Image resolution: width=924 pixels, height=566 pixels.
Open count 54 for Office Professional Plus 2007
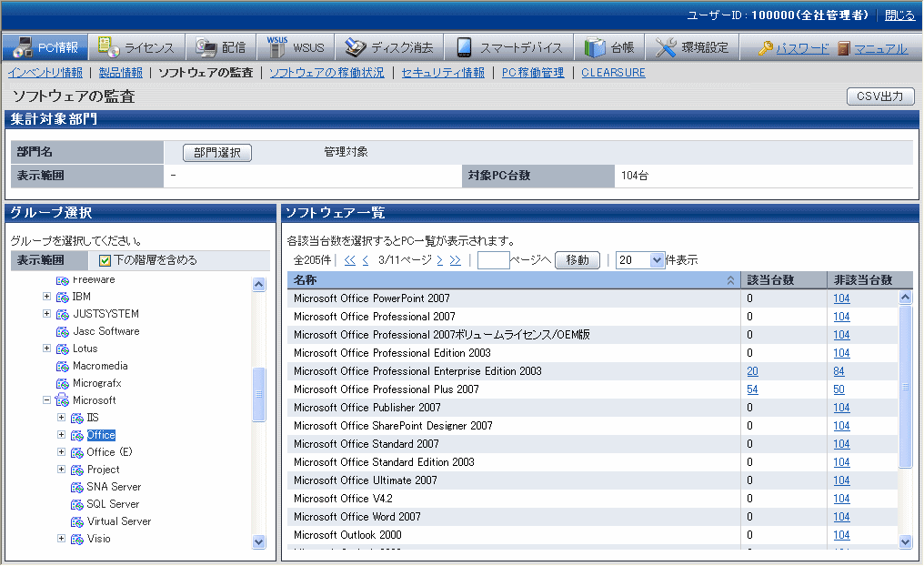pos(752,389)
